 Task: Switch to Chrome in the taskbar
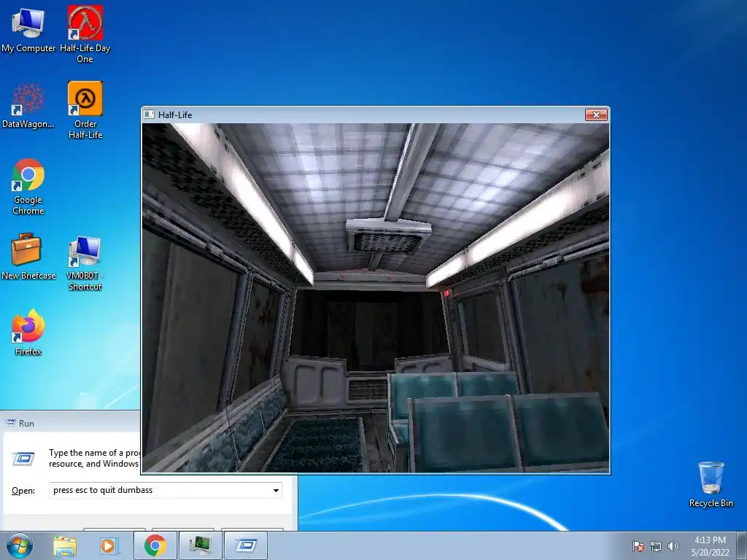pyautogui.click(x=155, y=545)
